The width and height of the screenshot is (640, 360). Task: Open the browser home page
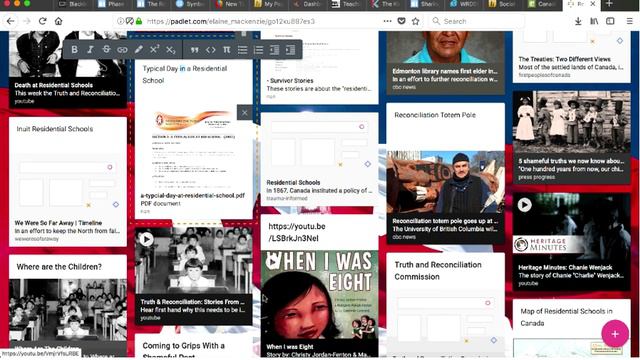pyautogui.click(x=58, y=21)
